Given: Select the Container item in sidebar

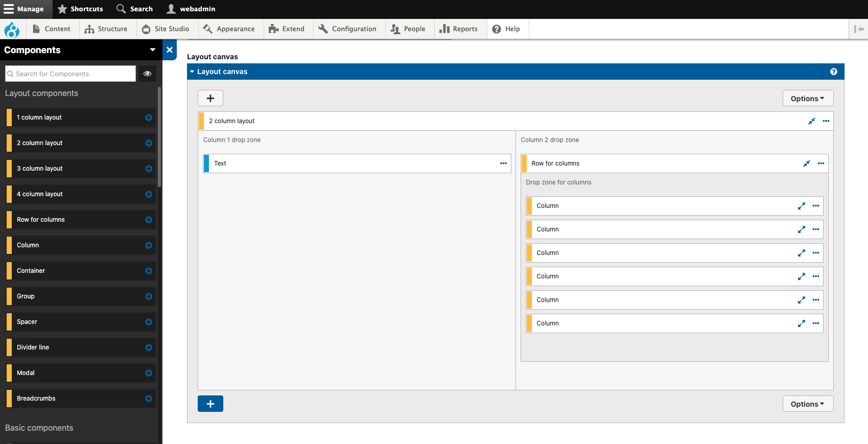Looking at the screenshot, I should 81,271.
